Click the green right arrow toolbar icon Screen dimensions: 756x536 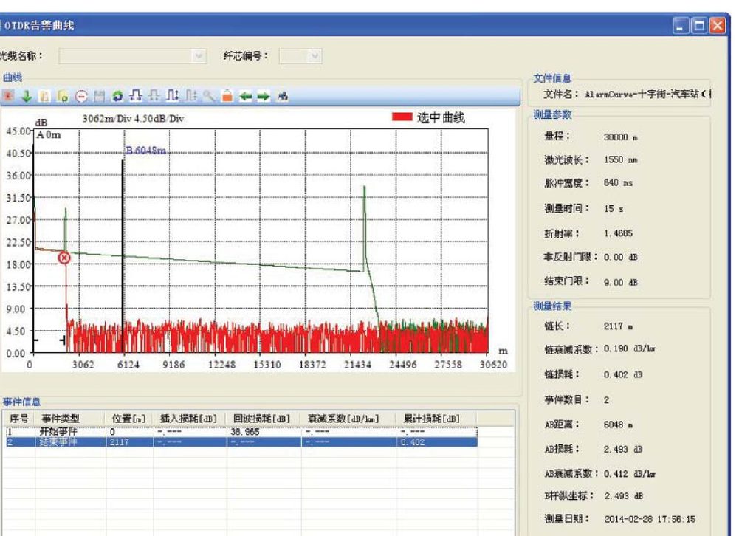[264, 96]
